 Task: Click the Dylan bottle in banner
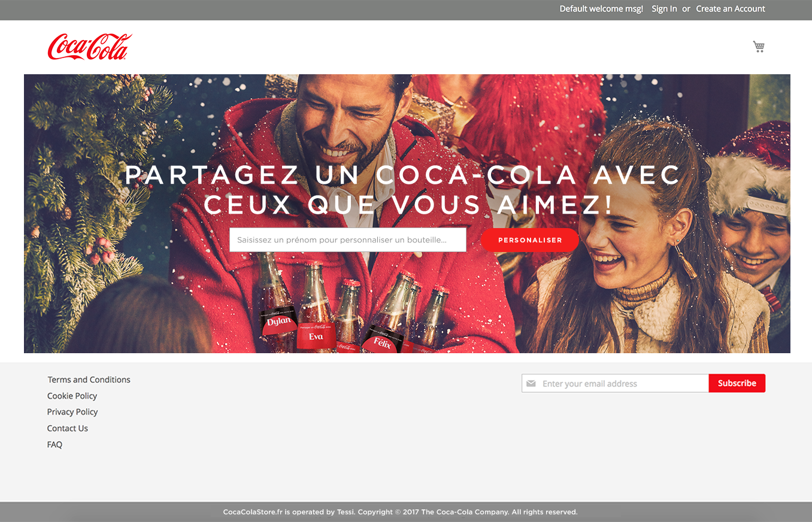point(278,321)
